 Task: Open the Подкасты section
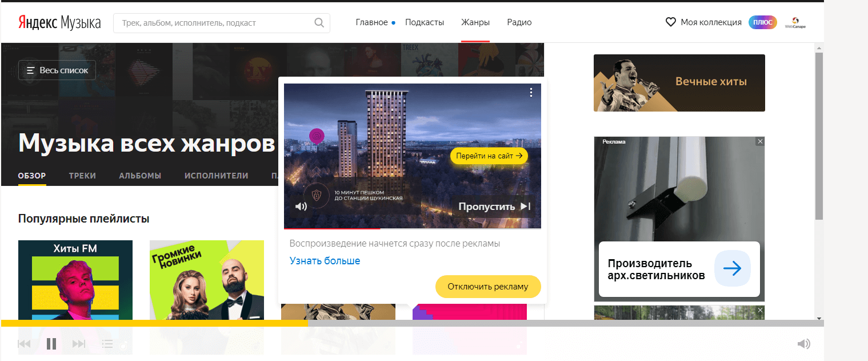(x=425, y=22)
